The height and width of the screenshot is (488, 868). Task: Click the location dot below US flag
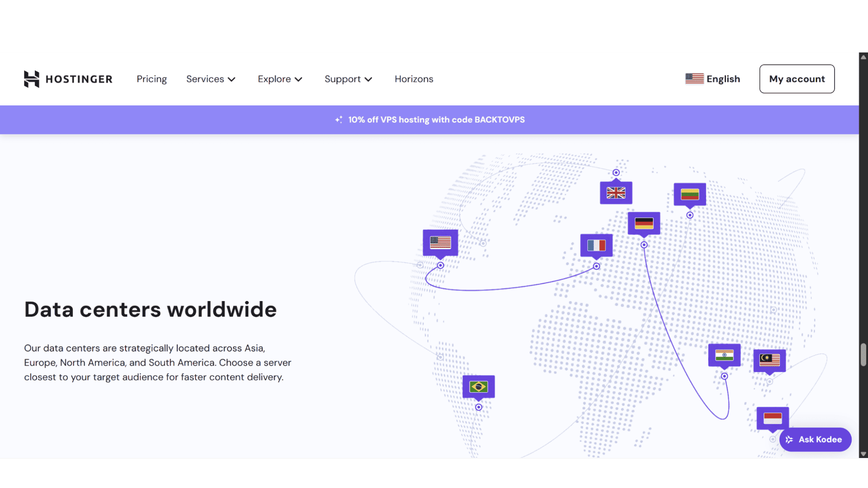(440, 265)
